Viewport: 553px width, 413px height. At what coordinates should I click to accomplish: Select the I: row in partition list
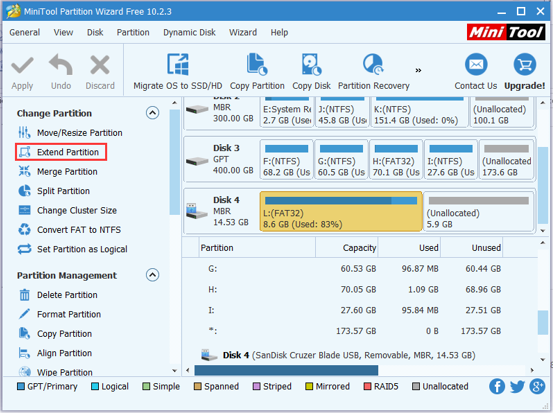[360, 310]
